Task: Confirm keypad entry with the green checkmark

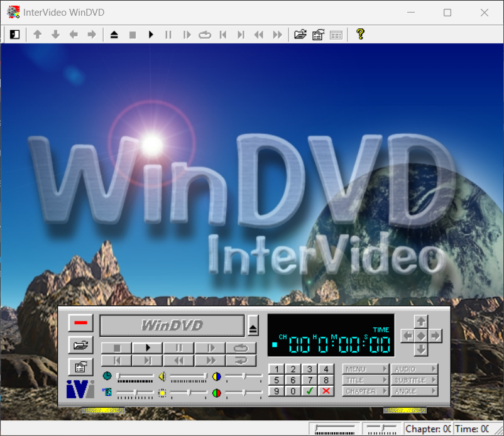Action: 310,391
